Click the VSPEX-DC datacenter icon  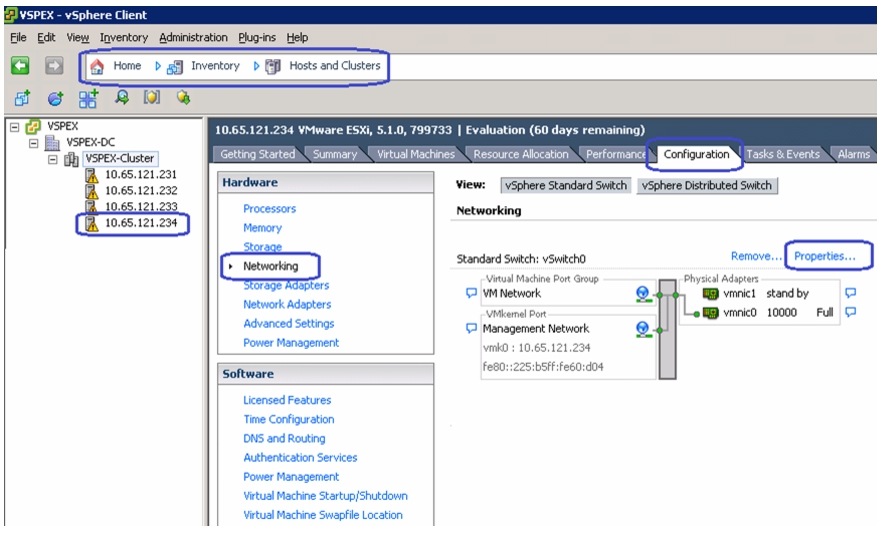point(52,142)
